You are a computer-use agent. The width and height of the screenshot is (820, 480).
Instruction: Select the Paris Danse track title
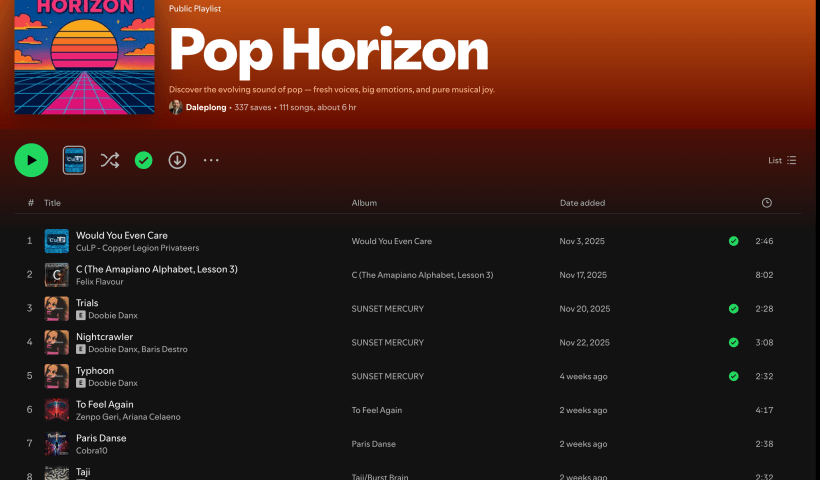(x=101, y=438)
